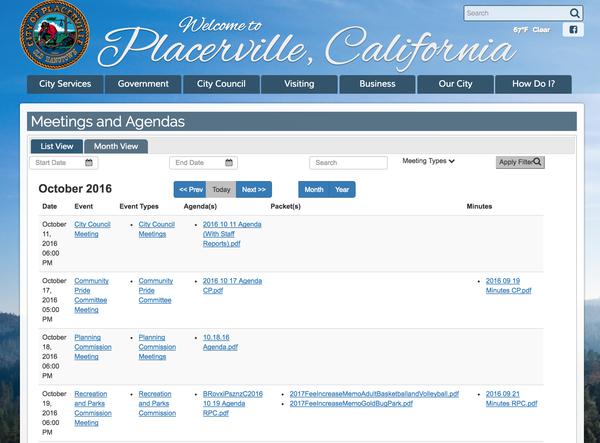Image resolution: width=600 pixels, height=443 pixels.
Task: Open Recreation and Parks Commission Meeting event link
Action: [x=93, y=408]
